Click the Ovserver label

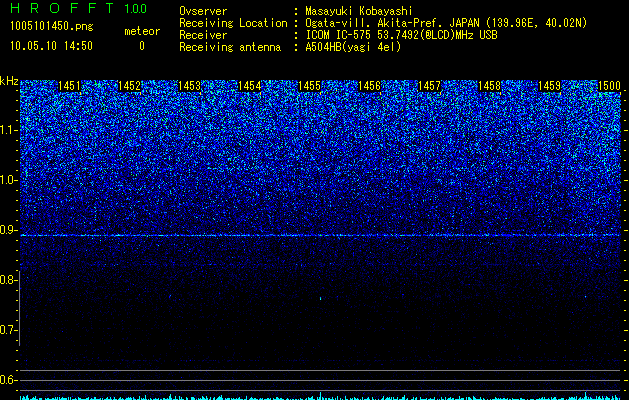coord(203,11)
